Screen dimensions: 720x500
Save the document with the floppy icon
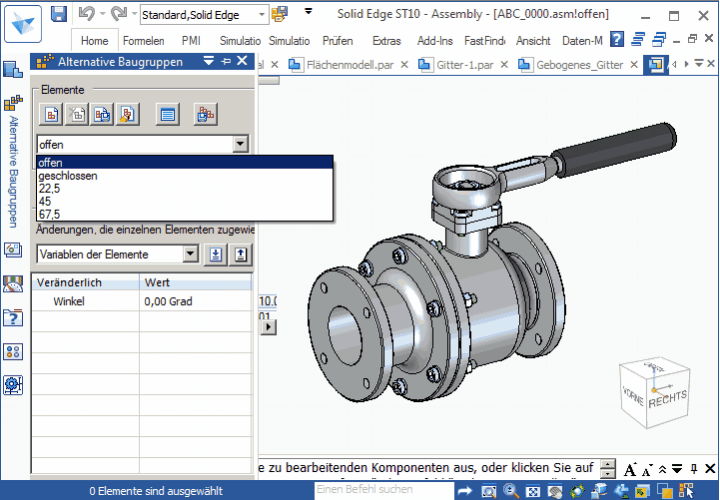(x=59, y=14)
